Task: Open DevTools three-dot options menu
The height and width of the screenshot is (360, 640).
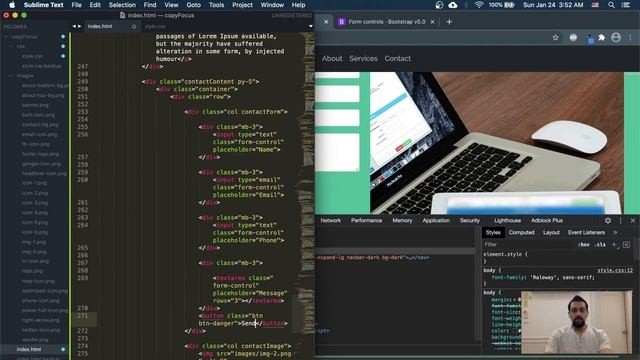Action: click(620, 220)
